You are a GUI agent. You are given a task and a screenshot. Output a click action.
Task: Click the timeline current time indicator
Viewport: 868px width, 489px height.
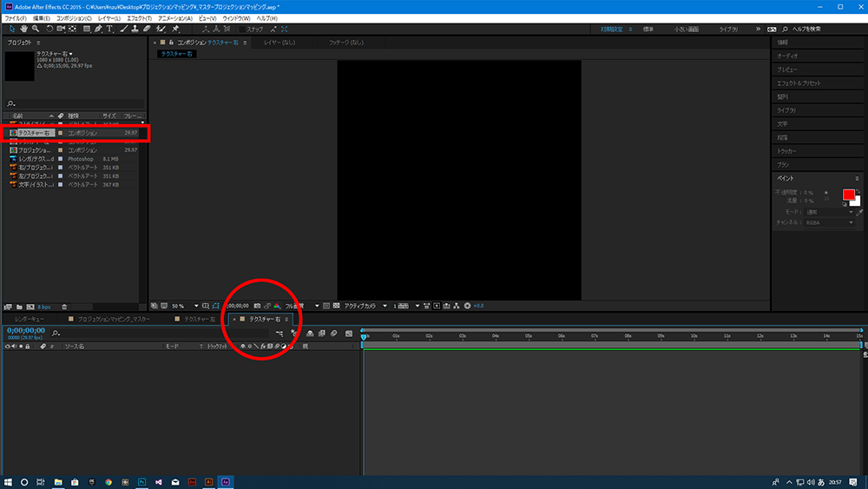coord(364,336)
